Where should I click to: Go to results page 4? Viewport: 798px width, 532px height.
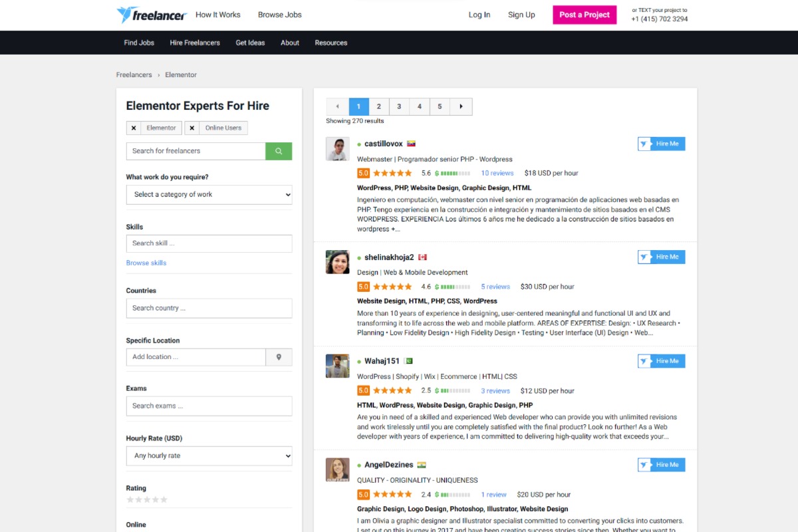[x=419, y=106]
